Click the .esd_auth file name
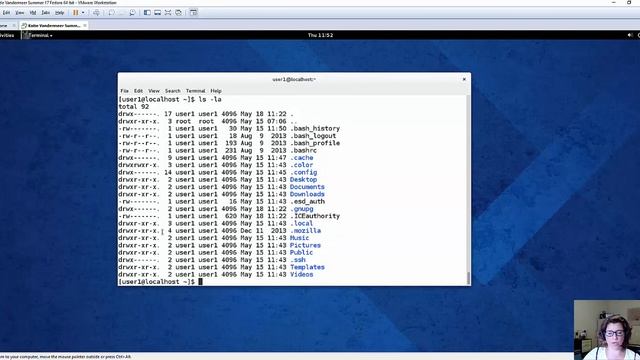Screen dimensions: 640x360 tap(308, 202)
